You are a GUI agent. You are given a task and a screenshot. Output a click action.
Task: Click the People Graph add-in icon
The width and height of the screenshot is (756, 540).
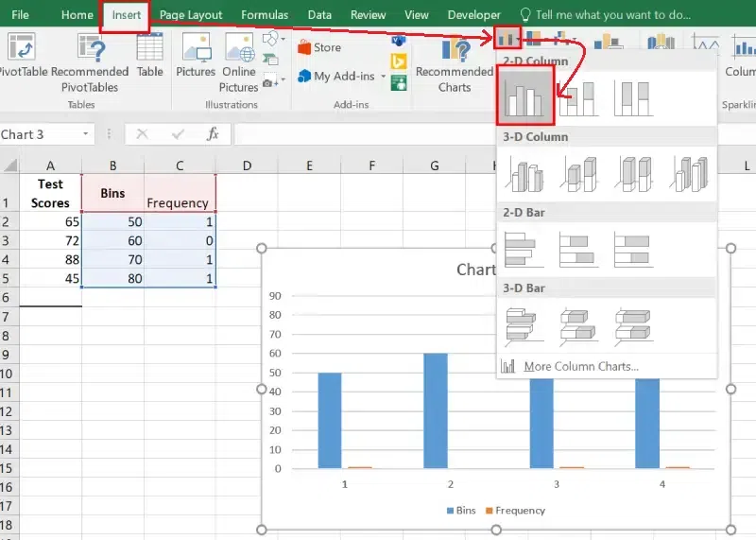click(398, 83)
